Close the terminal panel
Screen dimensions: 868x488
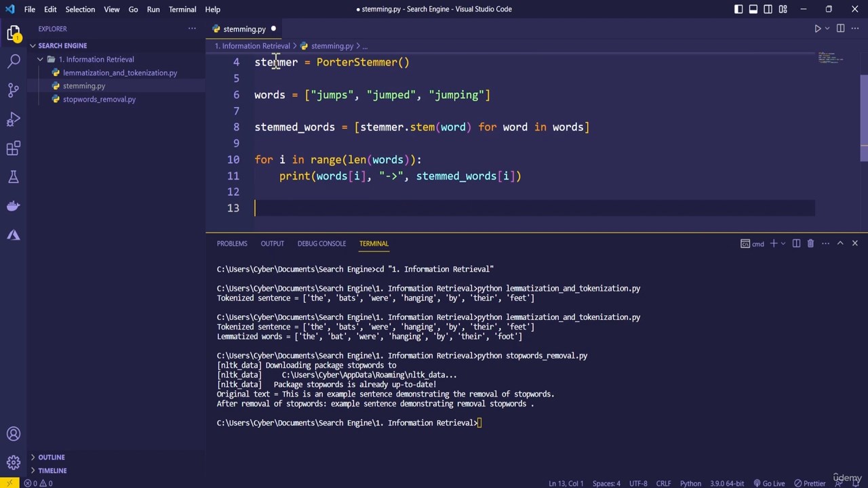(854, 243)
